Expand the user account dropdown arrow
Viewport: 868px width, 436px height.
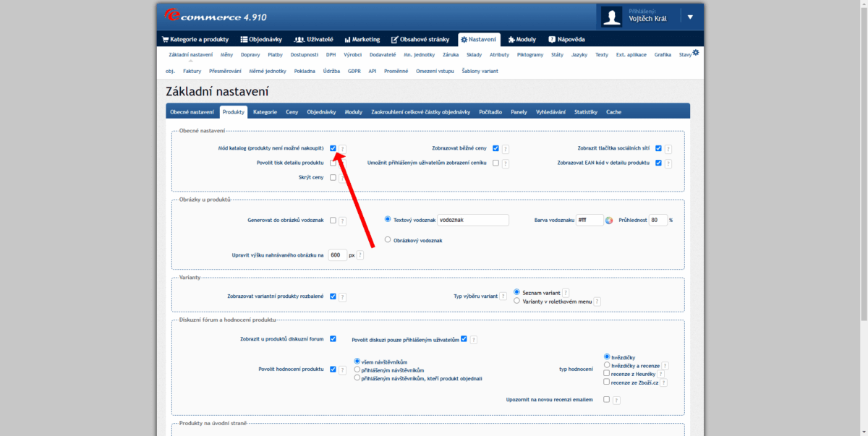pos(690,17)
